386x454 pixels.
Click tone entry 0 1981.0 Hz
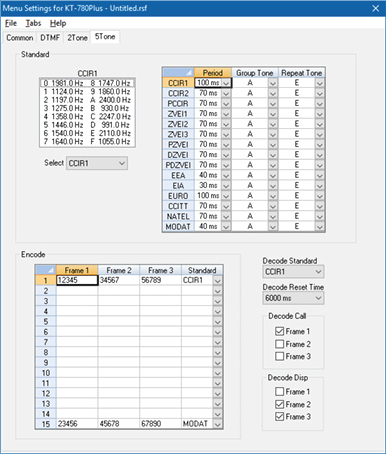tap(63, 83)
